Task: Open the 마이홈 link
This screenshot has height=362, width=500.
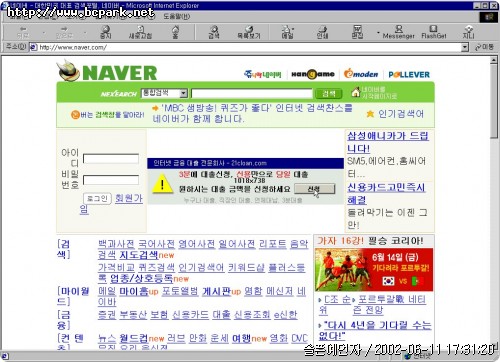Action: pyautogui.click(x=134, y=291)
